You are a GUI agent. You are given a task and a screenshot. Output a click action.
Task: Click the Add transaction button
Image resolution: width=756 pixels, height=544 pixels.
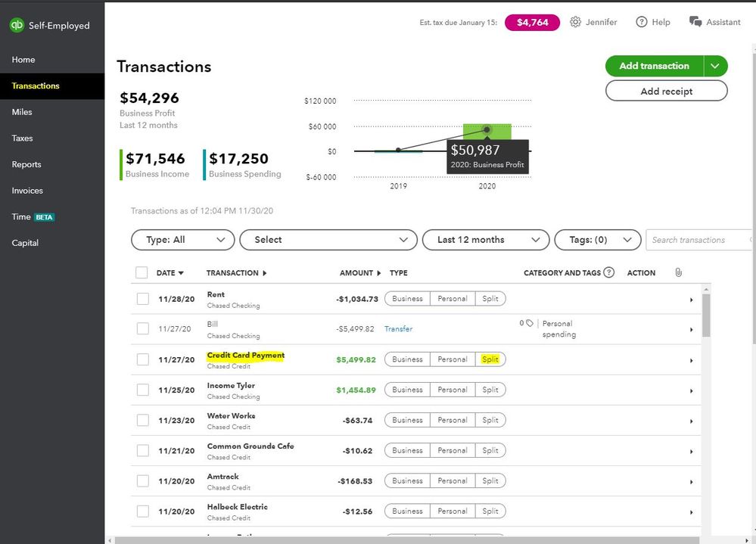(655, 66)
